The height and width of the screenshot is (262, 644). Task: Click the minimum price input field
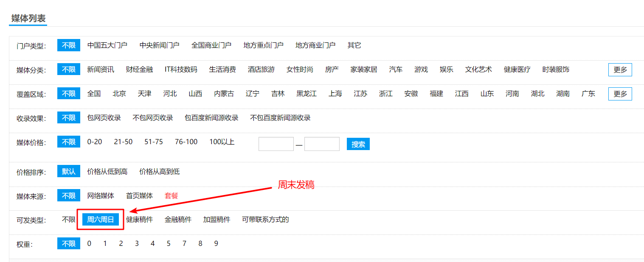pos(276,144)
